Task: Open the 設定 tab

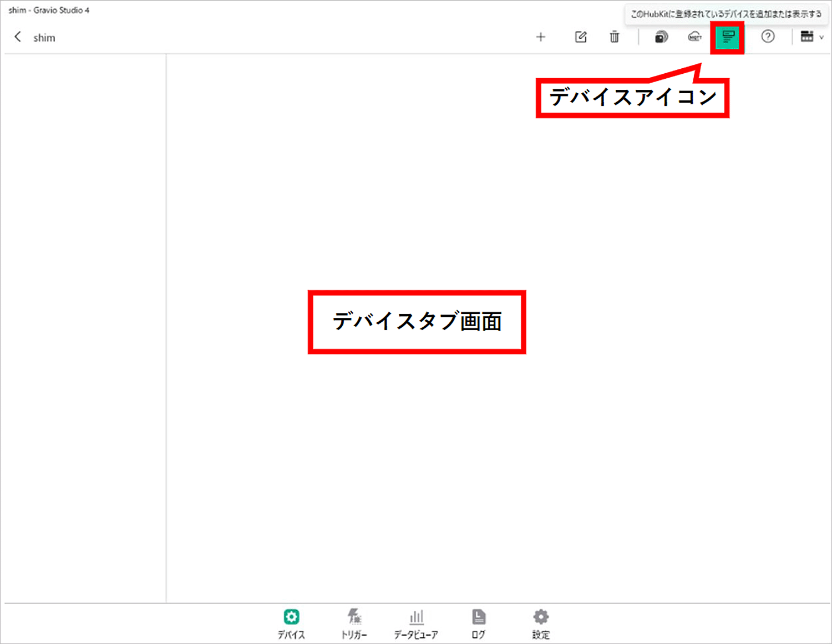Action: pyautogui.click(x=541, y=624)
